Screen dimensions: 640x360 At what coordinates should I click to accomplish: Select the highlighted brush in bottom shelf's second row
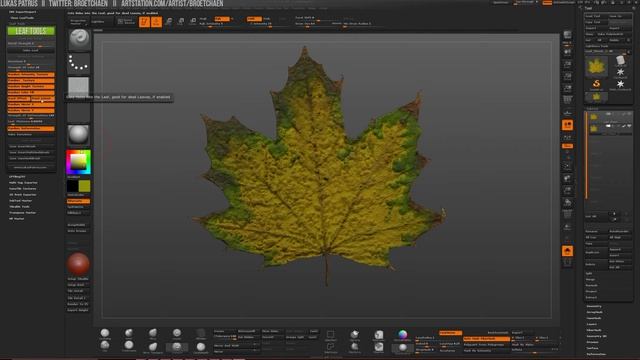pyautogui.click(x=177, y=347)
